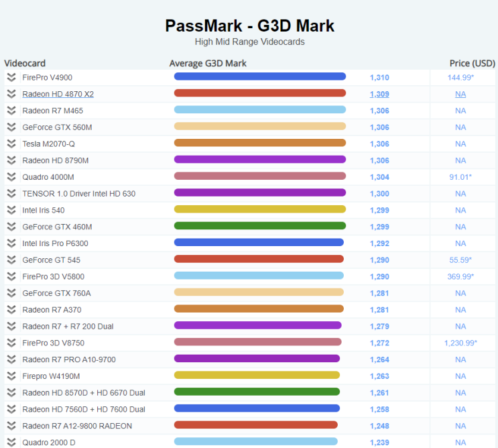Viewport: 498px width, 448px height.
Task: Expand the Radeon R7 A12-9800 RADEON chevron
Action: [11, 426]
